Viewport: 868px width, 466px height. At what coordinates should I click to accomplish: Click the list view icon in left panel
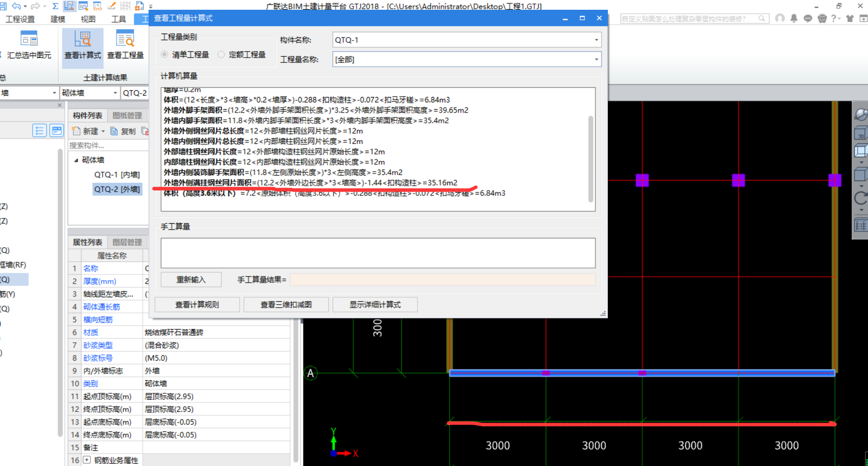pyautogui.click(x=39, y=131)
